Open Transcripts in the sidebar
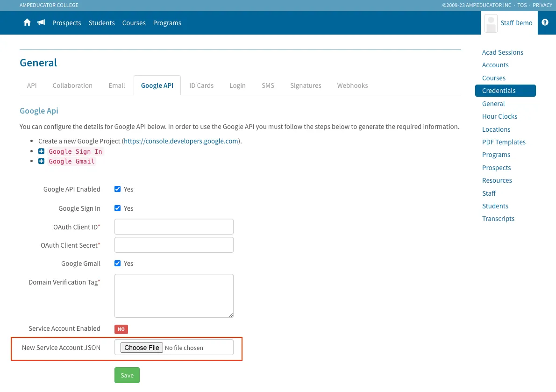The width and height of the screenshot is (556, 392). point(498,219)
